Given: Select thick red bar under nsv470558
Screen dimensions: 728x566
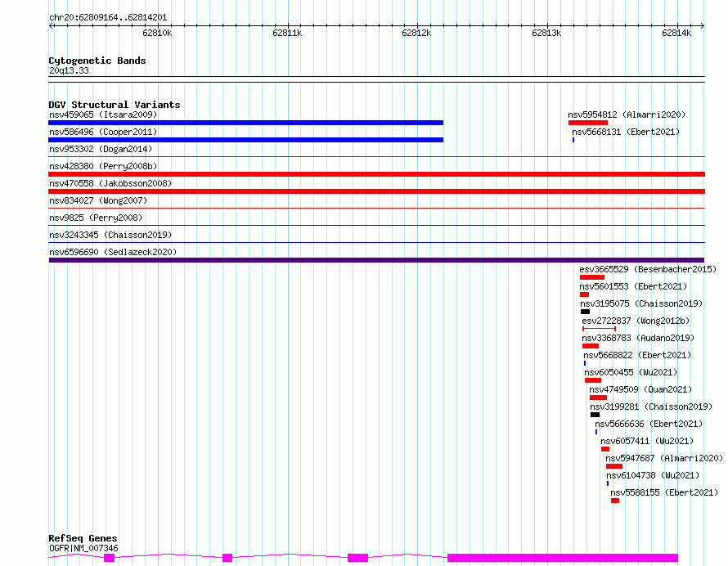Looking at the screenshot, I should 376,191.
